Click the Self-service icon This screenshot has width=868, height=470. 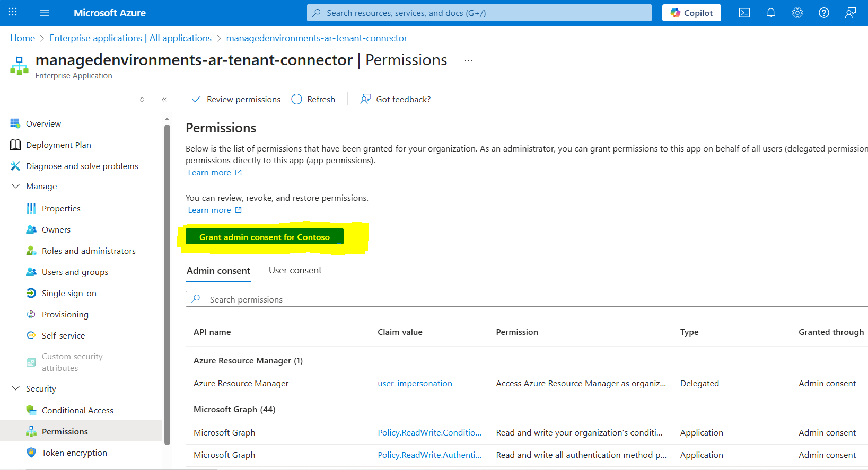coord(31,335)
